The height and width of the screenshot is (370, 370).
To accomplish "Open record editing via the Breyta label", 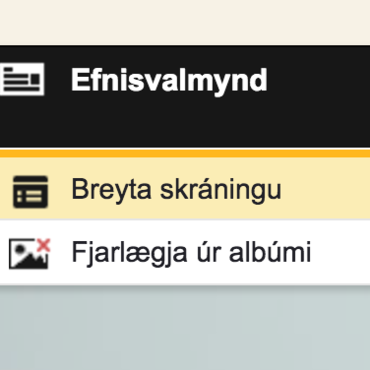I will point(112,190).
